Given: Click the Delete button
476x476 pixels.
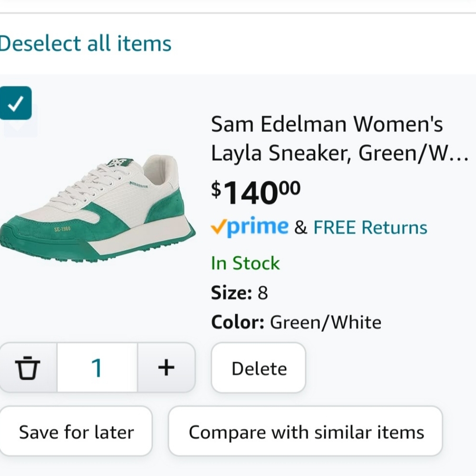Looking at the screenshot, I should [x=258, y=368].
